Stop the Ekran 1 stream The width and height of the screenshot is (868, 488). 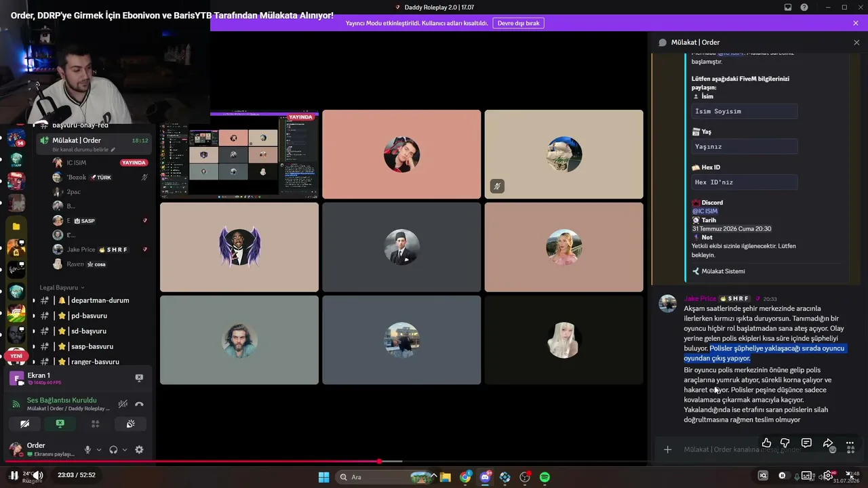(139, 378)
